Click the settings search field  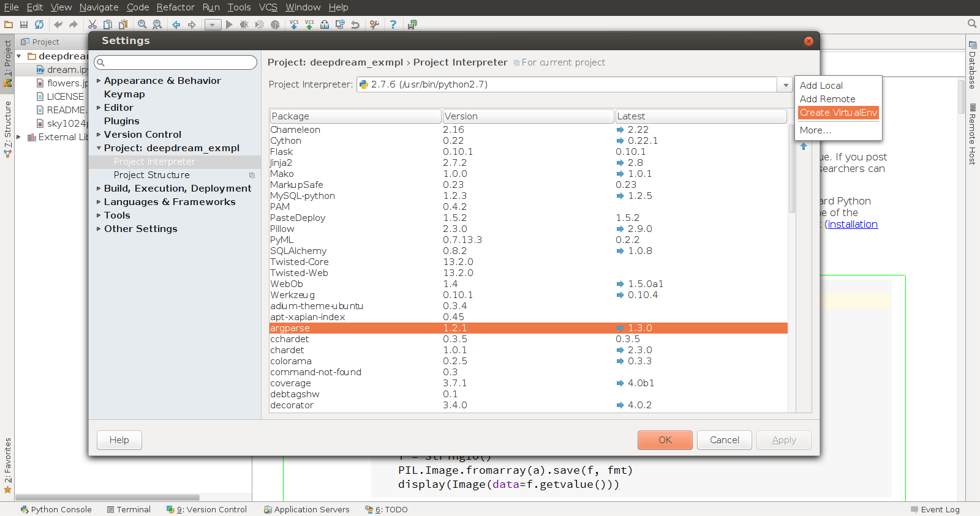[176, 62]
